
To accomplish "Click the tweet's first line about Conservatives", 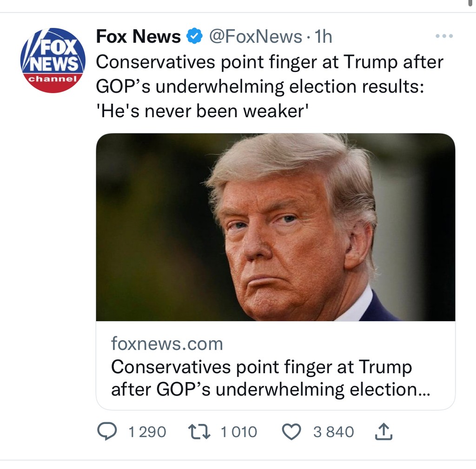I will 270,62.
